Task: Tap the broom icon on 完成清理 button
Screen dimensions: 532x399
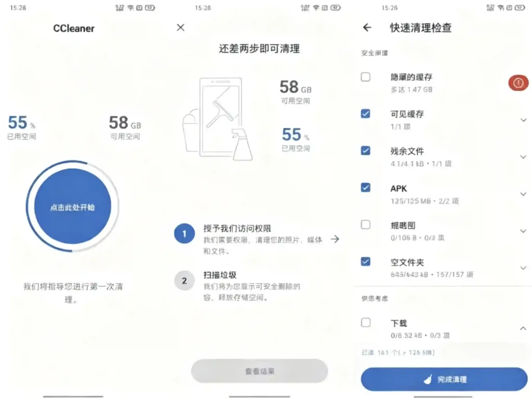Action: [x=429, y=379]
